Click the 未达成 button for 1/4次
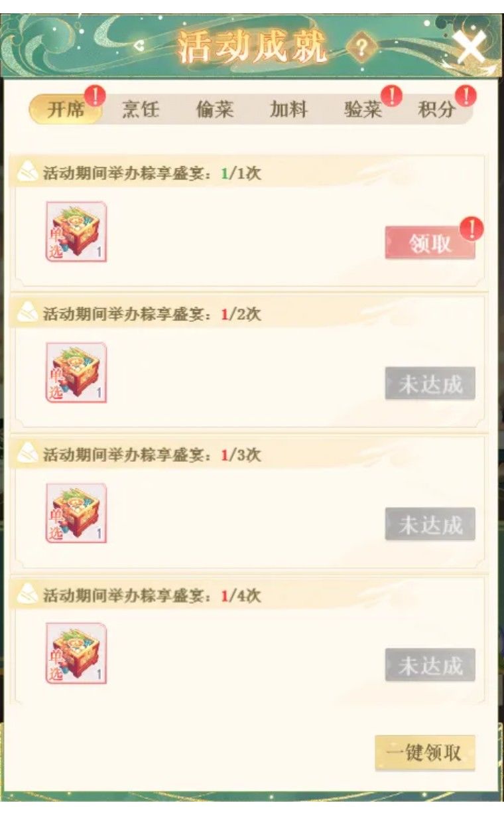 [x=430, y=665]
